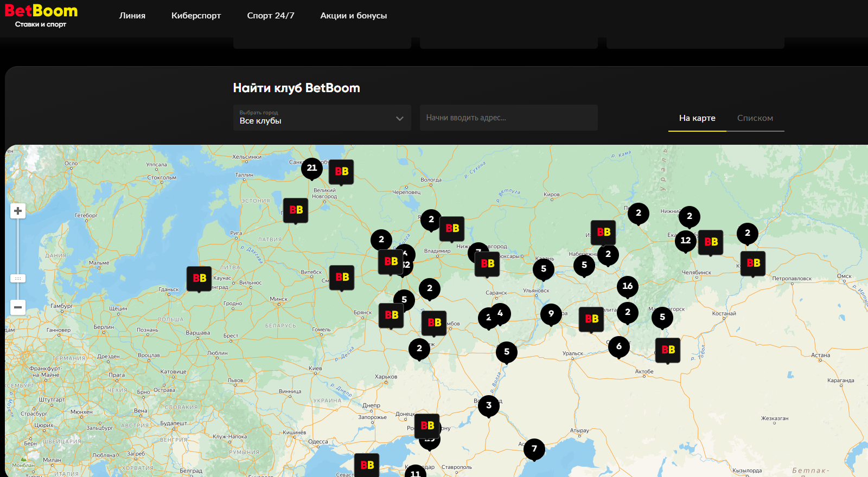Select the BB marker over Crimea
Viewport: 868px width, 477px height.
(367, 465)
